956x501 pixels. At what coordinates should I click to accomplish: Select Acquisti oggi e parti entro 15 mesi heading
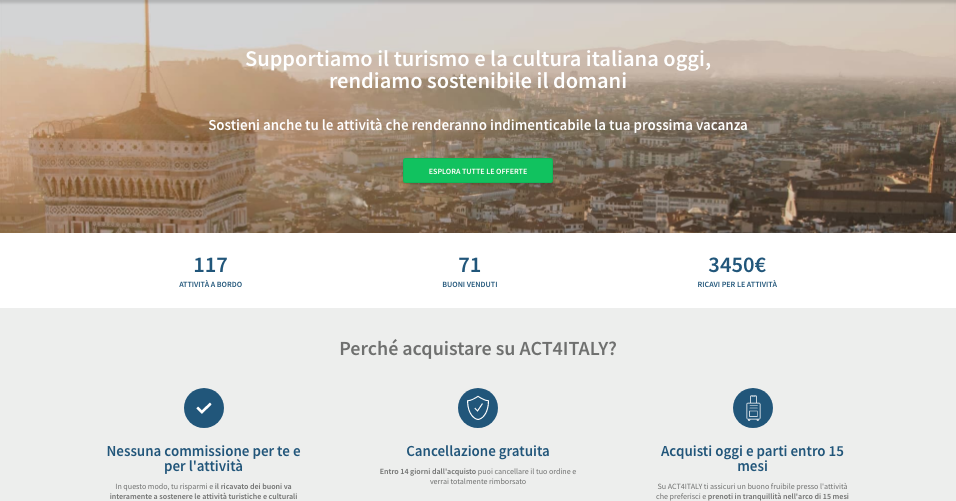[752, 458]
